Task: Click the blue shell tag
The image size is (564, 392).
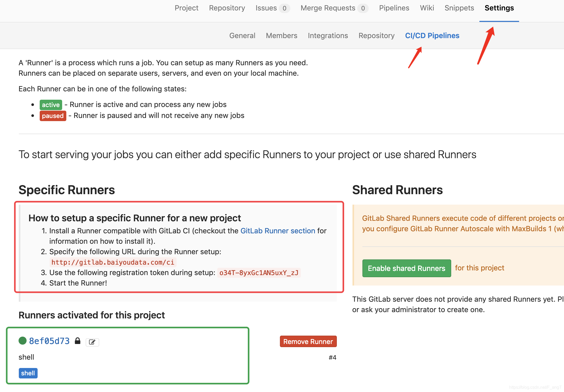Action: coord(28,373)
